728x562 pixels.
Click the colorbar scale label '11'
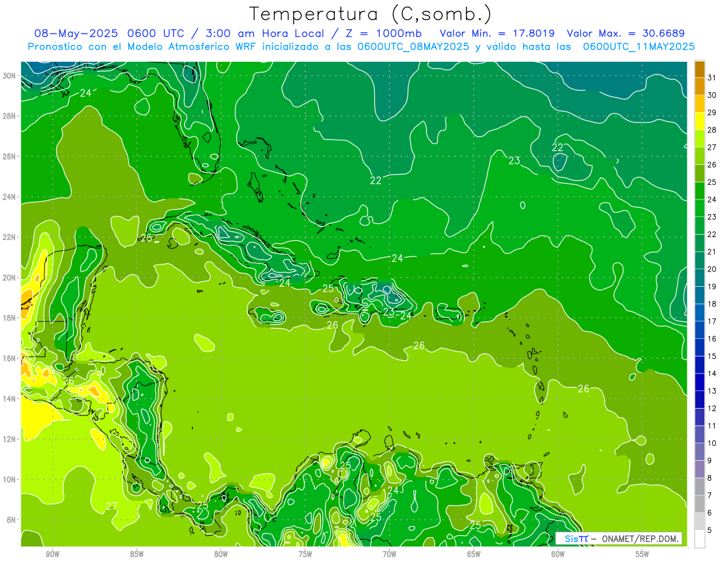pos(712,426)
